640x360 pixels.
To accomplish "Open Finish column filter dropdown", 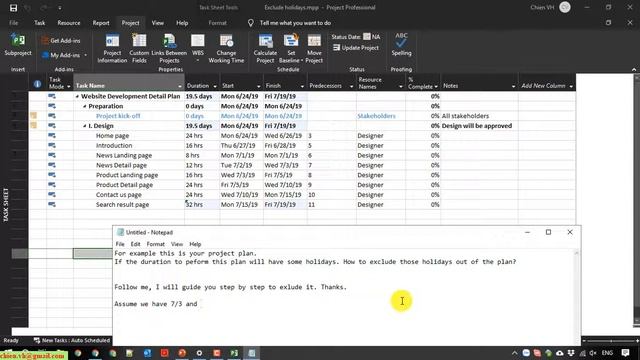I will click(302, 86).
